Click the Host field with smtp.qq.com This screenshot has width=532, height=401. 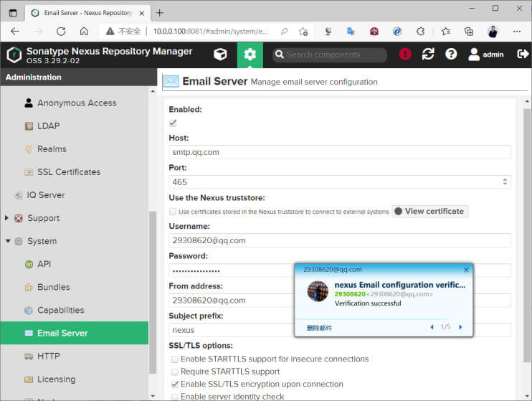[x=340, y=153]
